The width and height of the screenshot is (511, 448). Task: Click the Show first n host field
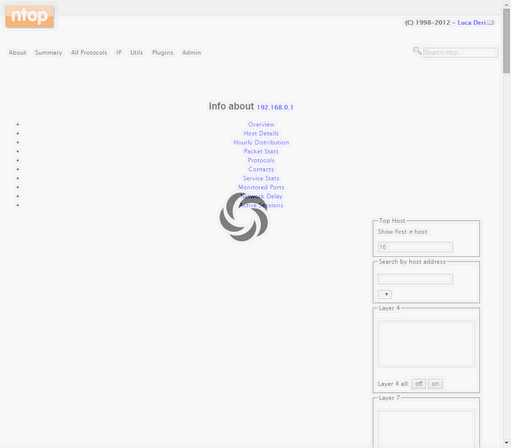coord(415,247)
